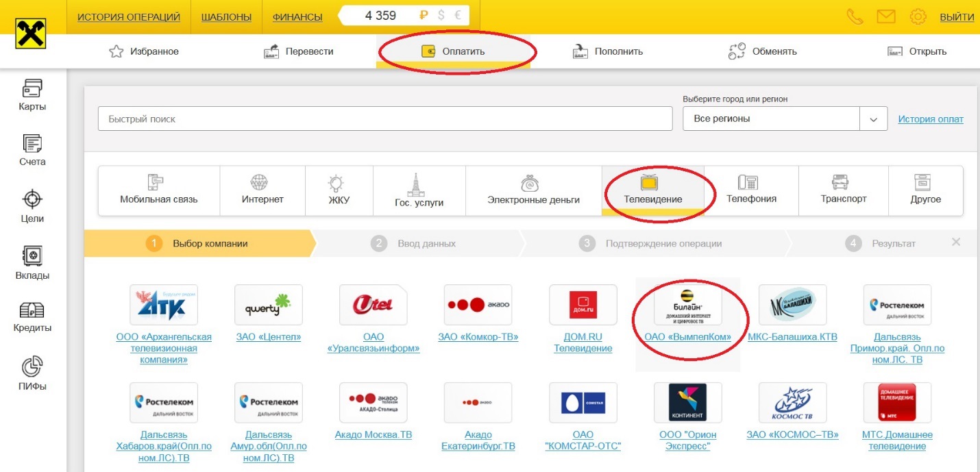This screenshot has height=472, width=980.
Task: Select the Интернет category
Action: (262, 190)
